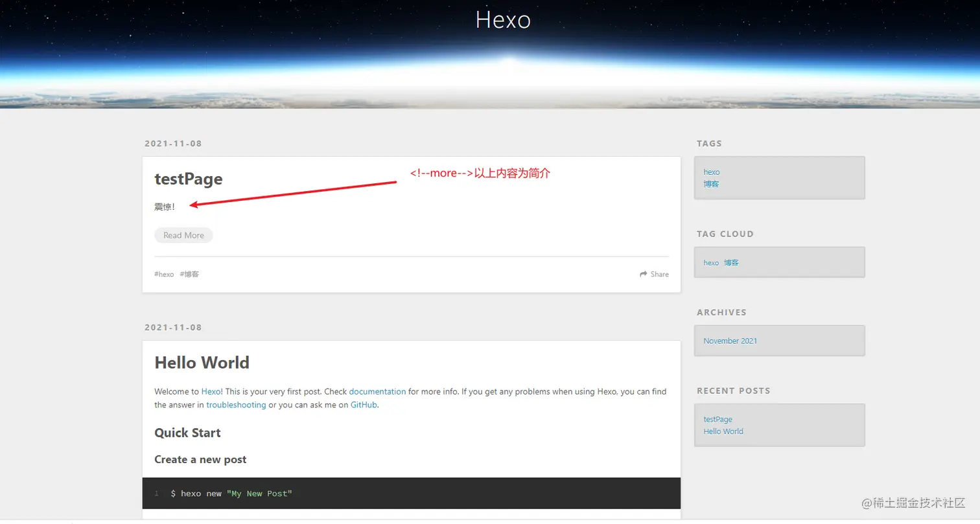Click the date above the testPage post
The width and height of the screenshot is (980, 524).
tap(173, 143)
